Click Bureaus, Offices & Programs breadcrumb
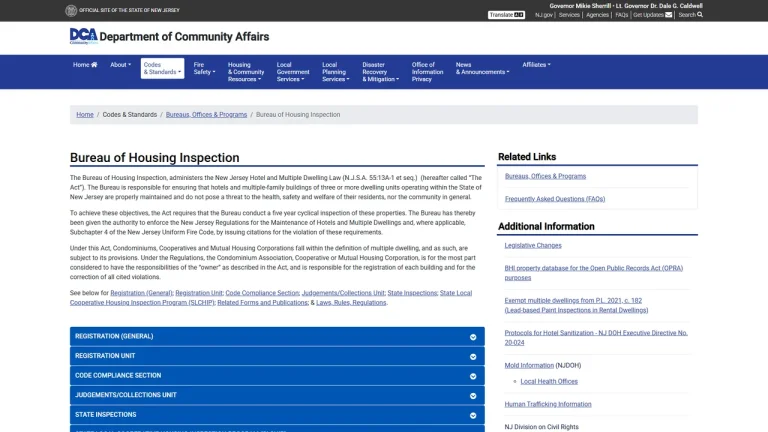 click(206, 115)
